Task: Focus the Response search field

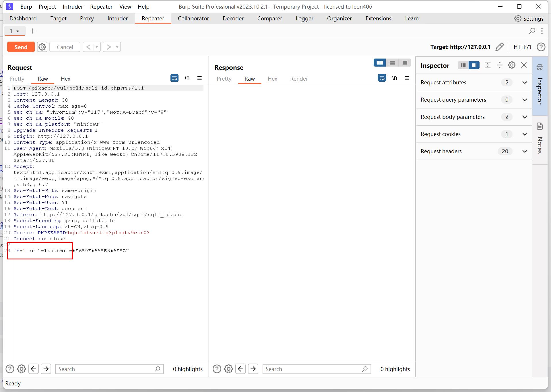Action: 317,369
